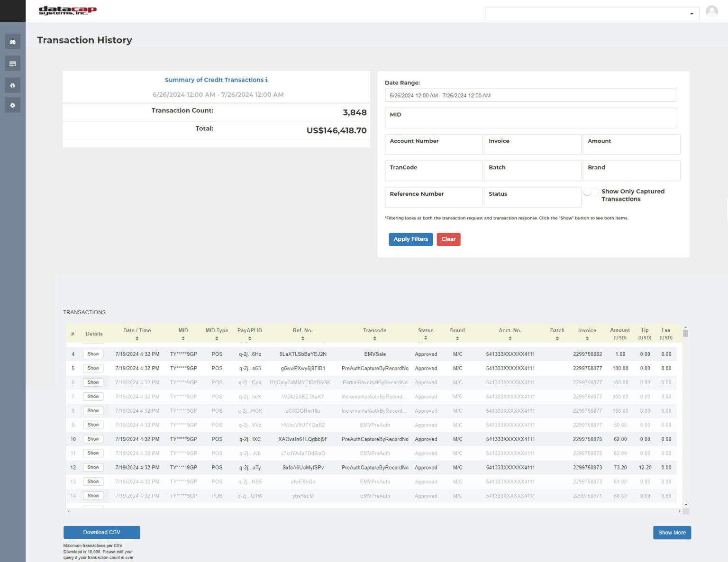The width and height of the screenshot is (728, 562).
Task: Expand the Trancode column sort chevron
Action: 374,338
